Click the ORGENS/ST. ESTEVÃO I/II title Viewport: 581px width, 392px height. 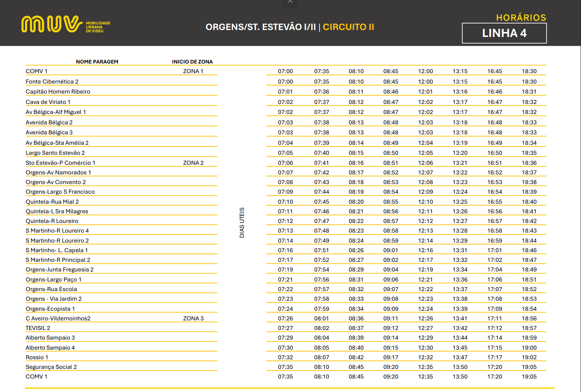(260, 27)
